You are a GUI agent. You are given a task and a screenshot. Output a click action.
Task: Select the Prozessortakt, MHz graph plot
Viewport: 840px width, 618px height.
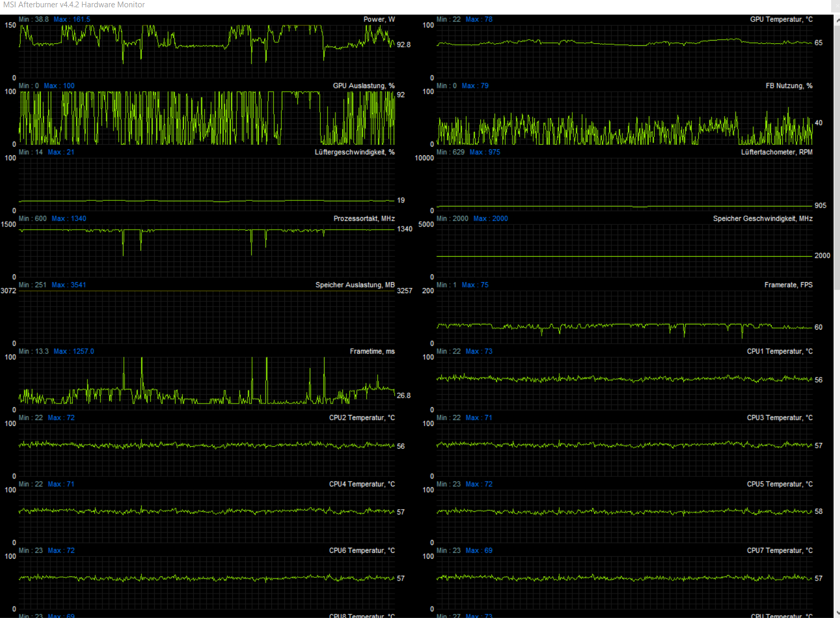(x=207, y=251)
